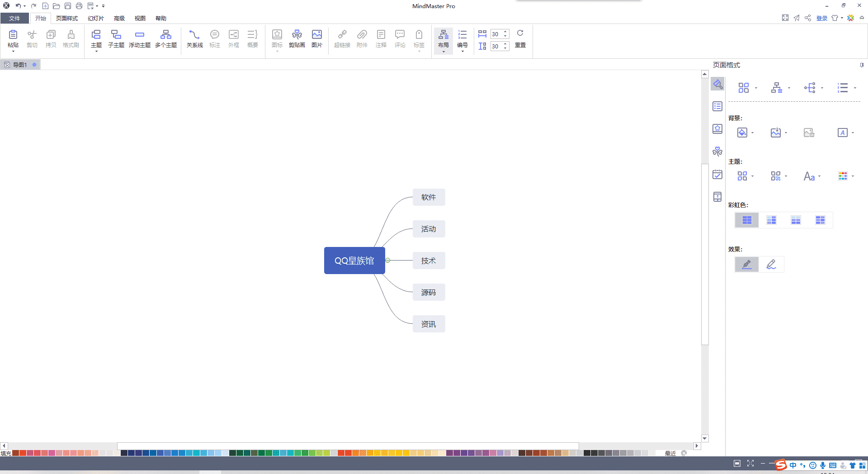Image resolution: width=868 pixels, height=474 pixels.
Task: Switch to the View (视图) tab
Action: (x=140, y=19)
